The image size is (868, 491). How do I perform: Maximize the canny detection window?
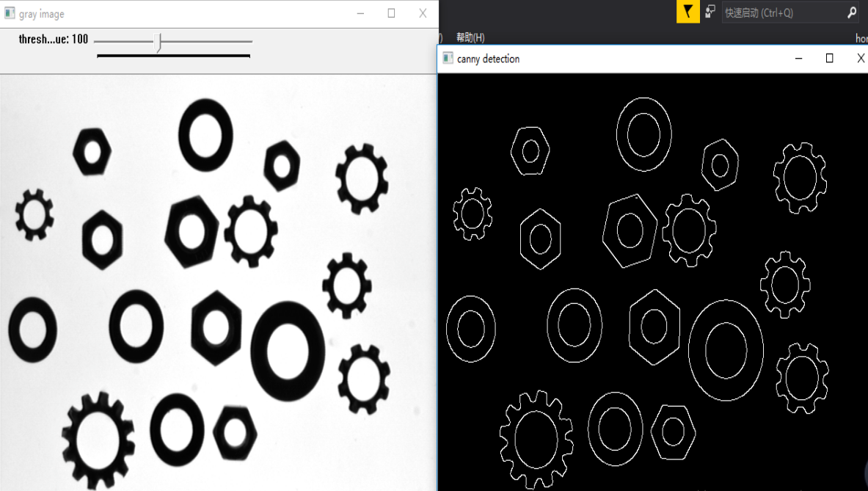click(829, 58)
